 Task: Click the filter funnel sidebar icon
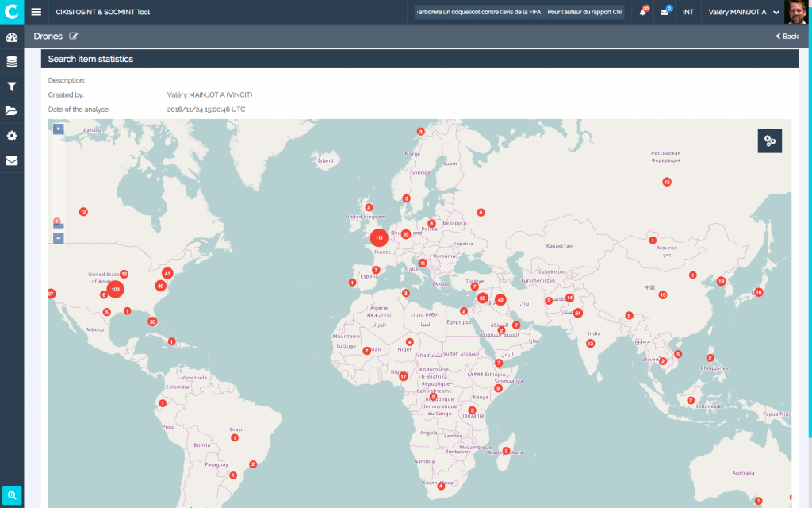(11, 87)
